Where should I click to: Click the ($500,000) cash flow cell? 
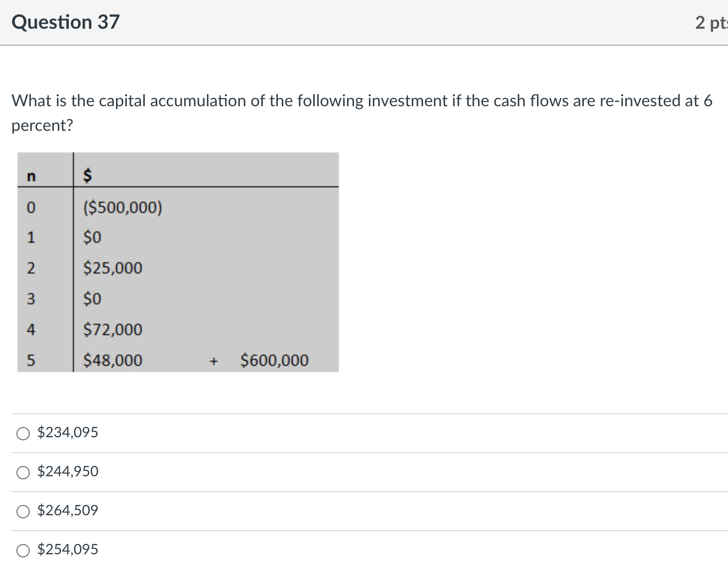click(123, 207)
